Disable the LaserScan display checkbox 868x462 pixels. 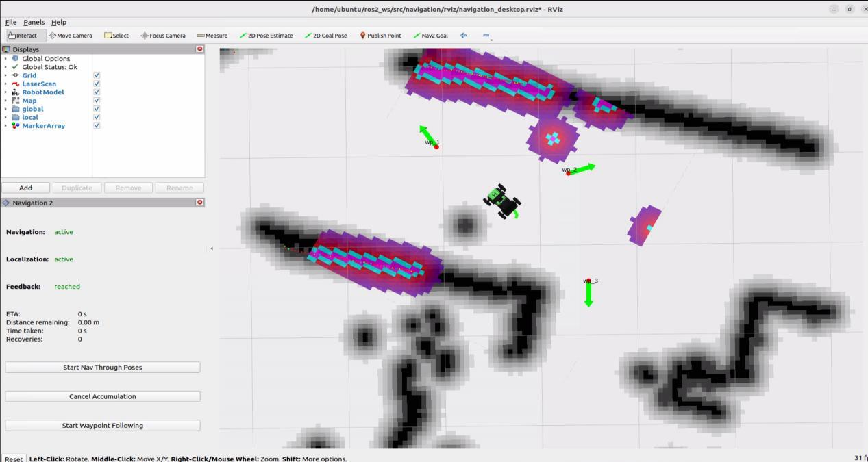97,84
